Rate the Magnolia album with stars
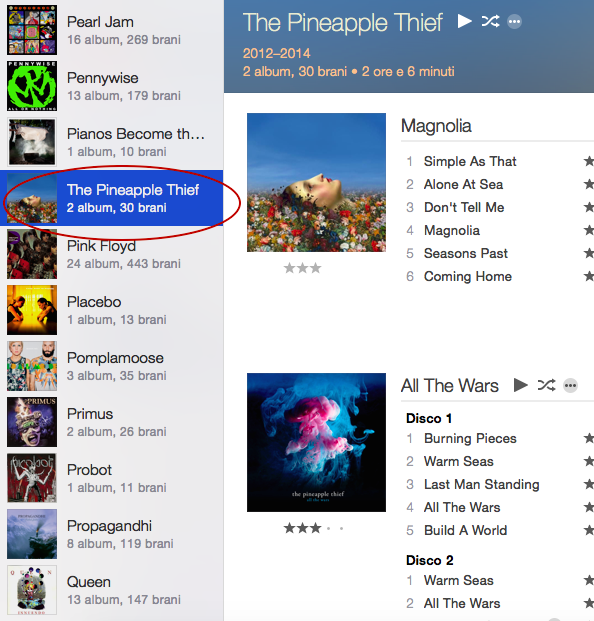Image resolution: width=594 pixels, height=621 pixels. click(303, 268)
